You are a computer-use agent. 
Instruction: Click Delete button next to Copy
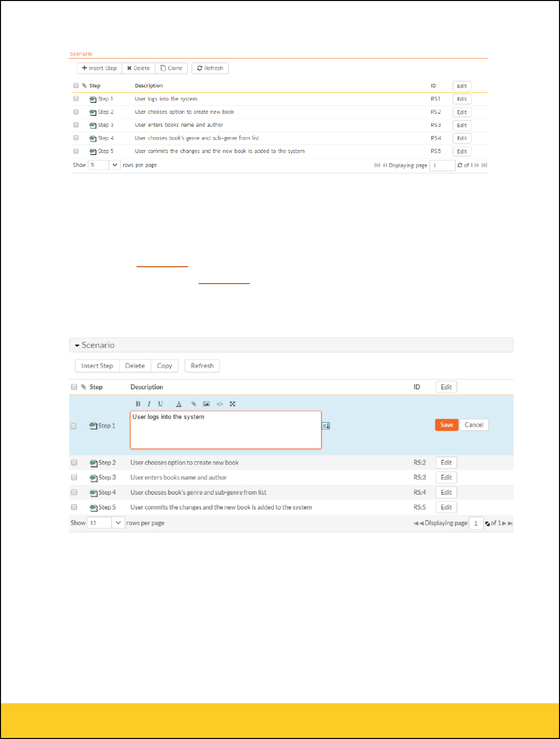click(x=135, y=366)
